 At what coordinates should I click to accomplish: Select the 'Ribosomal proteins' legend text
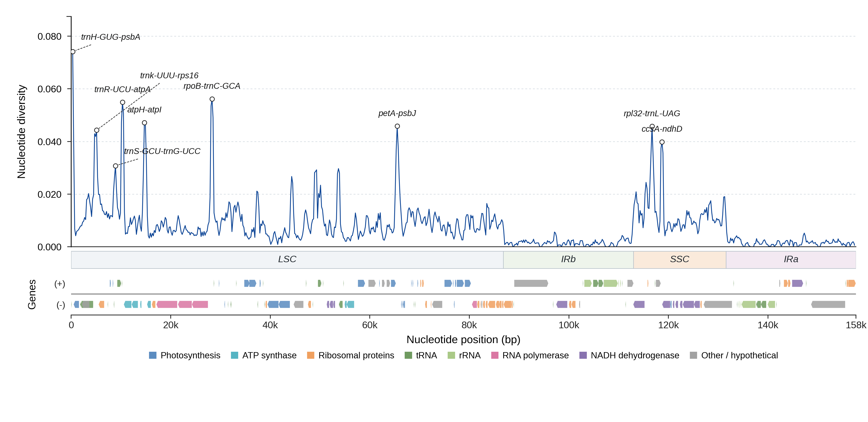[356, 356]
